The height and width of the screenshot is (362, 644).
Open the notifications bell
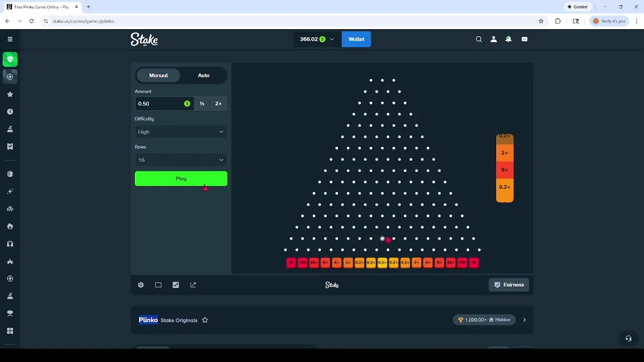pyautogui.click(x=509, y=39)
